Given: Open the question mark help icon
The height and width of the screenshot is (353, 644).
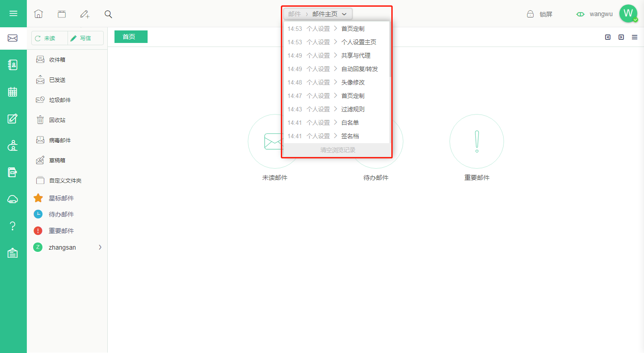Looking at the screenshot, I should (x=13, y=226).
